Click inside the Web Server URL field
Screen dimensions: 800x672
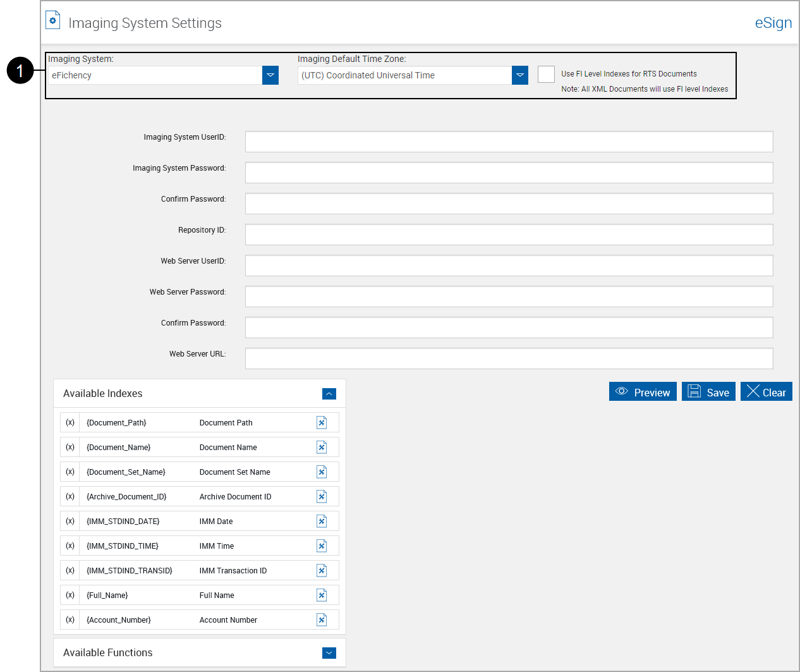(x=509, y=358)
